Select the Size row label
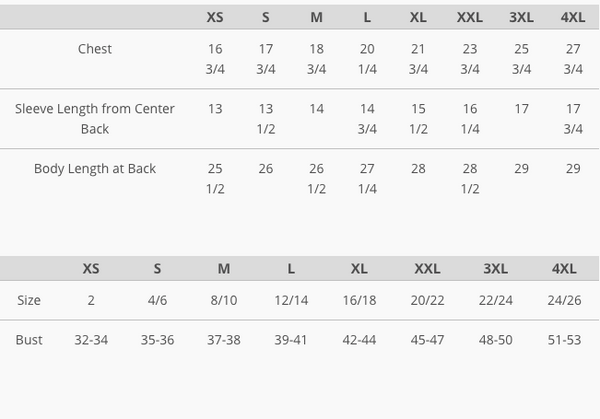 point(29,300)
